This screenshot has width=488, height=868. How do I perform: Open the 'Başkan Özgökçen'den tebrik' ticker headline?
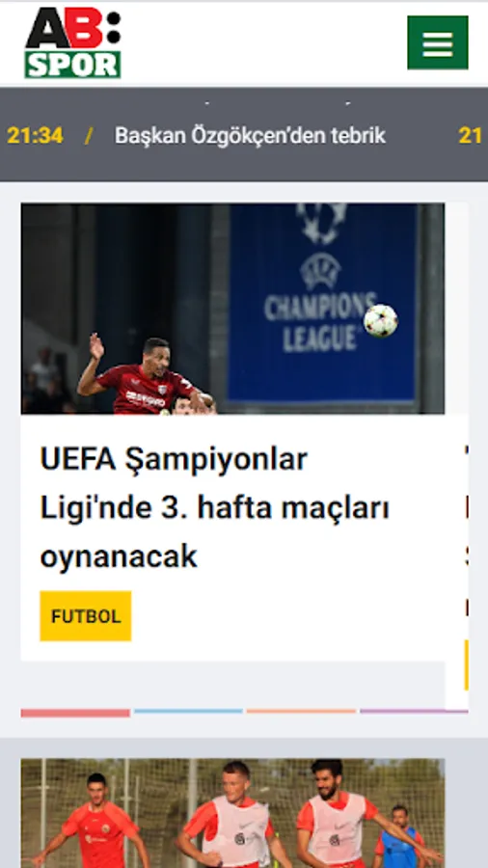250,136
